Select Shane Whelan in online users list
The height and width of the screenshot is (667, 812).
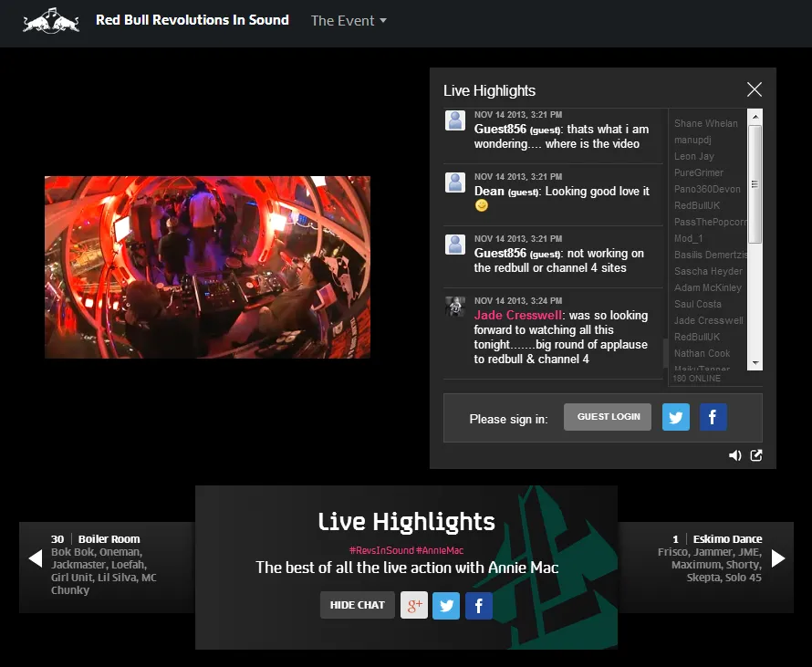click(x=706, y=123)
